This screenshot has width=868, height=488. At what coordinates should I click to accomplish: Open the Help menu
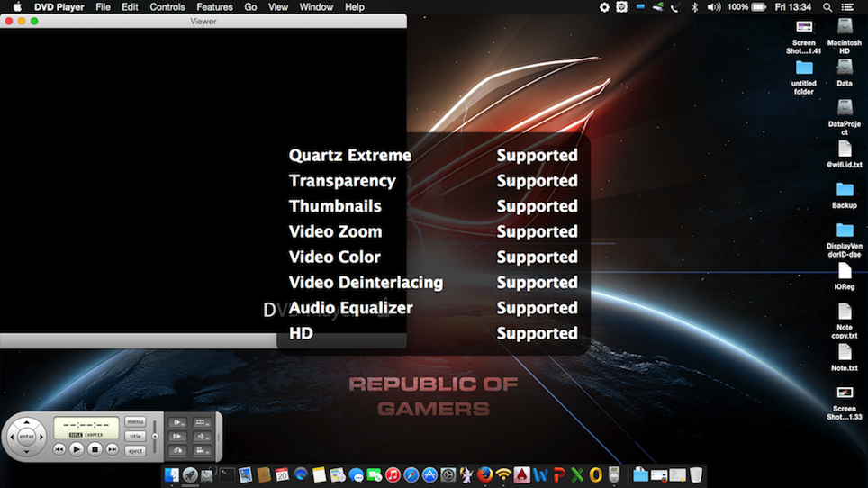coord(354,7)
